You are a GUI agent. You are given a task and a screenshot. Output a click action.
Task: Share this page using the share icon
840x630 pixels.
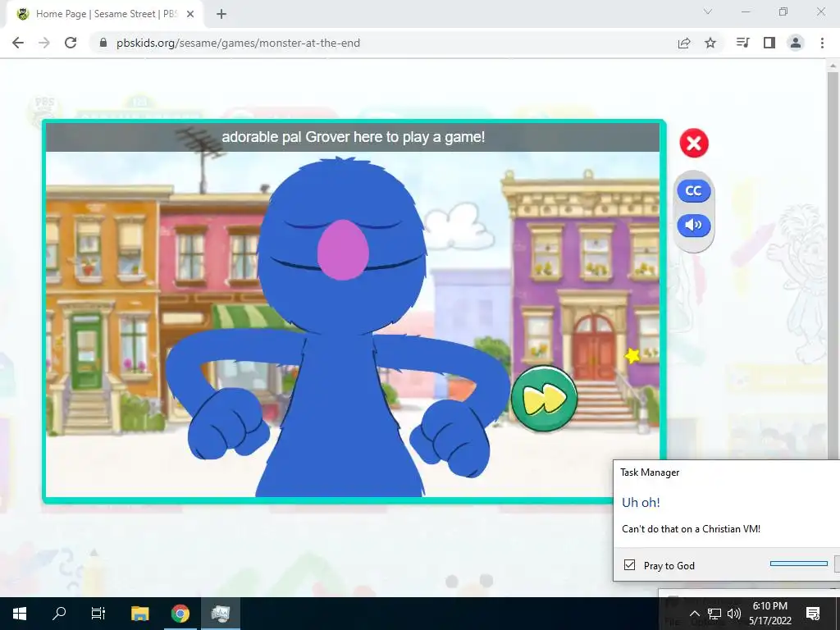pos(683,43)
